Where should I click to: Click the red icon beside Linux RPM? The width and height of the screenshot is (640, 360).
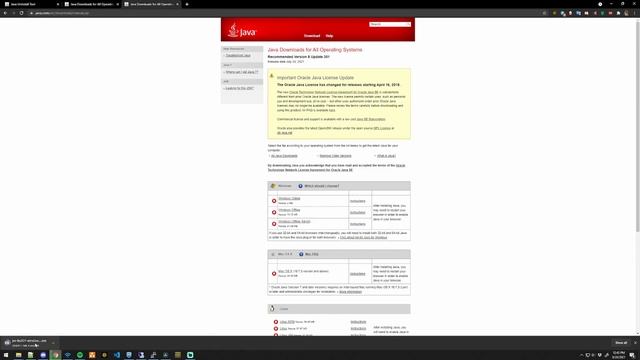point(276,322)
